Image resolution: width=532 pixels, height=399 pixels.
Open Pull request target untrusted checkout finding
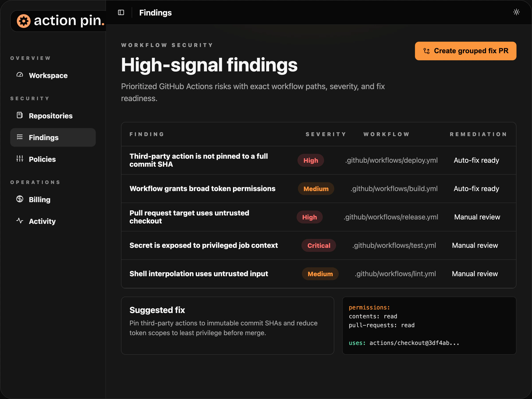(189, 217)
